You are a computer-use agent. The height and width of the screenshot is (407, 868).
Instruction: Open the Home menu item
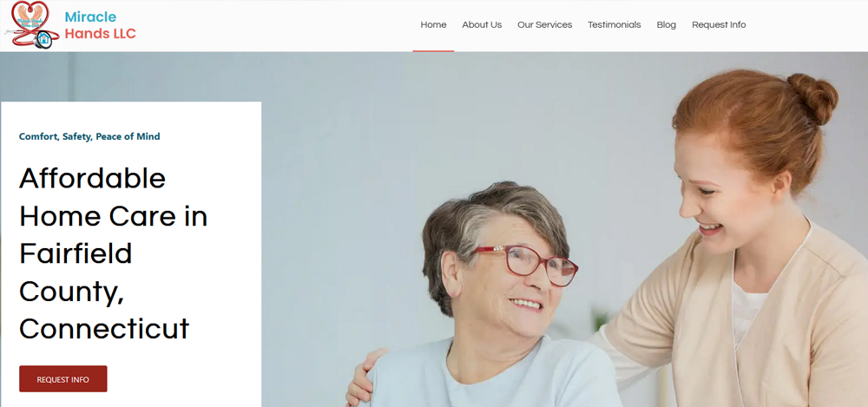click(433, 25)
